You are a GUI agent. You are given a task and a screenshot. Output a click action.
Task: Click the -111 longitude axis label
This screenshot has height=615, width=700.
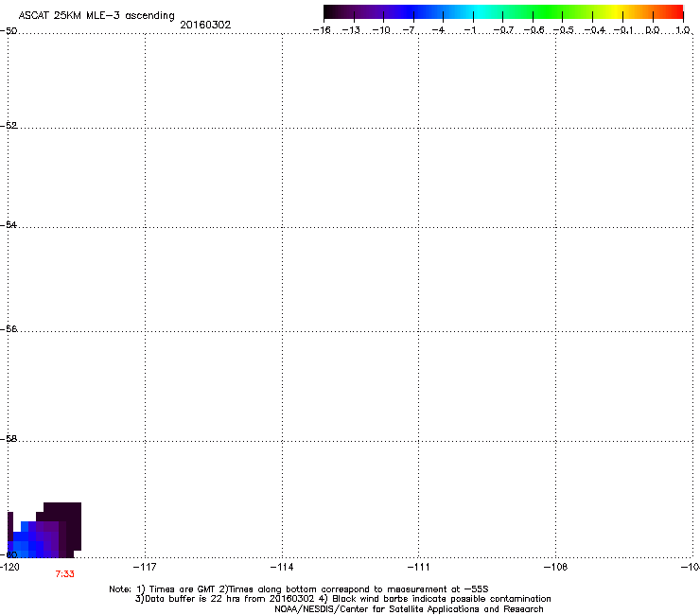click(419, 567)
